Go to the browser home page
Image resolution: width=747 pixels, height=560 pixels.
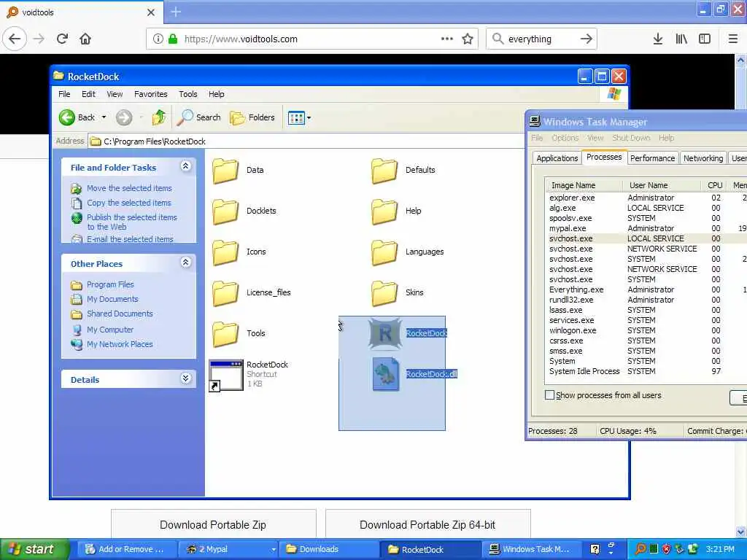(85, 39)
